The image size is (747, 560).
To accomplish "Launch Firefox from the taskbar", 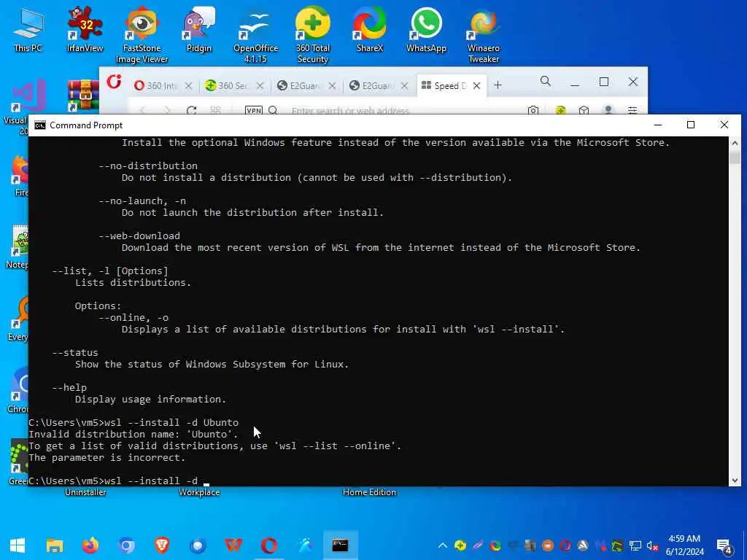I will click(90, 545).
